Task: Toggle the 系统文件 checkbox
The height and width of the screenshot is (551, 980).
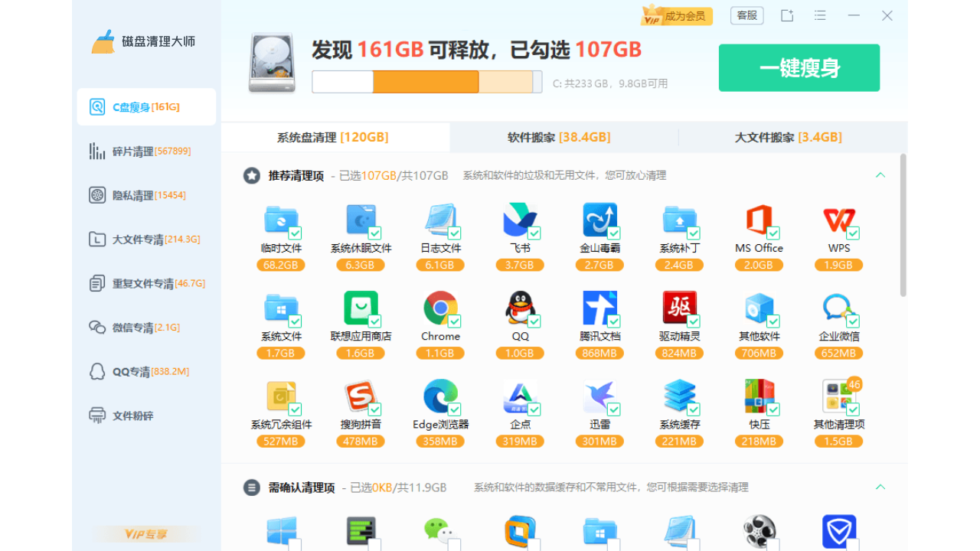Action: [295, 321]
